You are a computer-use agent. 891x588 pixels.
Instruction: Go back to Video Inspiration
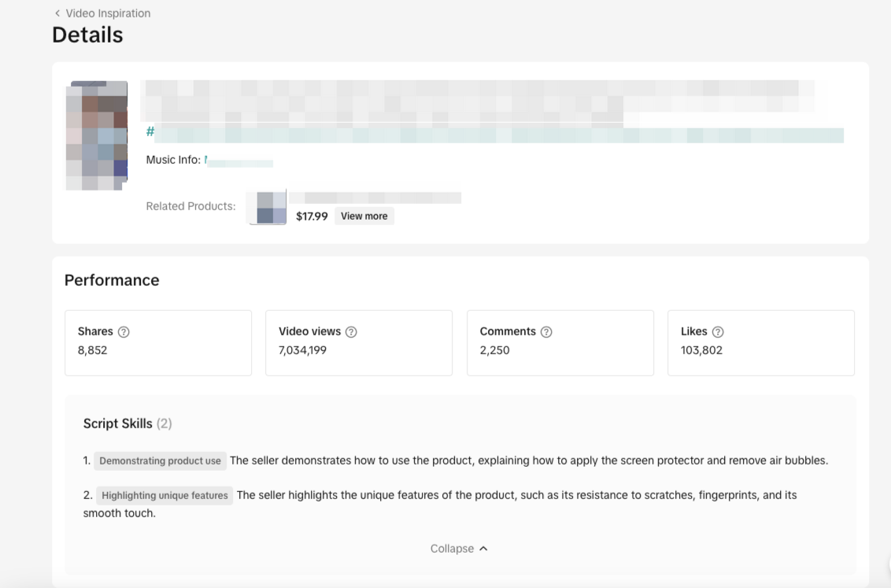pos(102,13)
